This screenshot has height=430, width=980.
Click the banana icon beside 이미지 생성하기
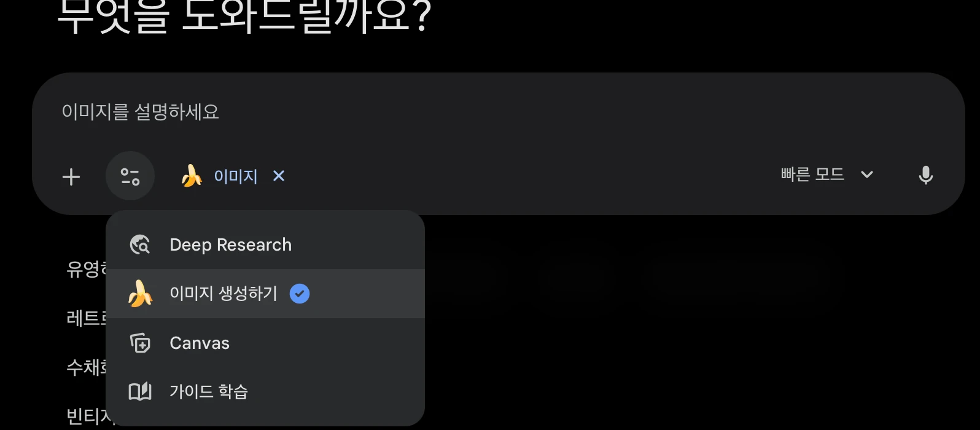pyautogui.click(x=140, y=294)
